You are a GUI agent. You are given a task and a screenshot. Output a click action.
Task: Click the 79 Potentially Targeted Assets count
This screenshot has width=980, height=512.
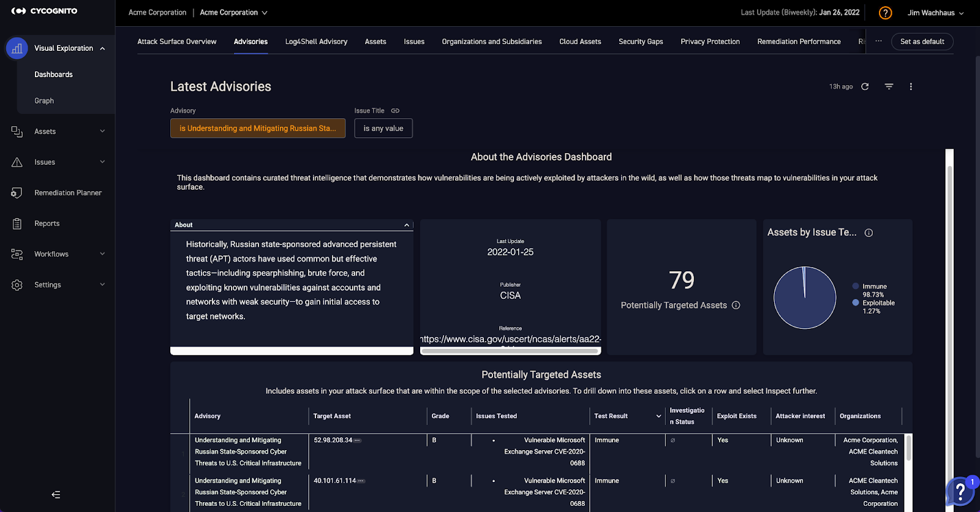(682, 280)
